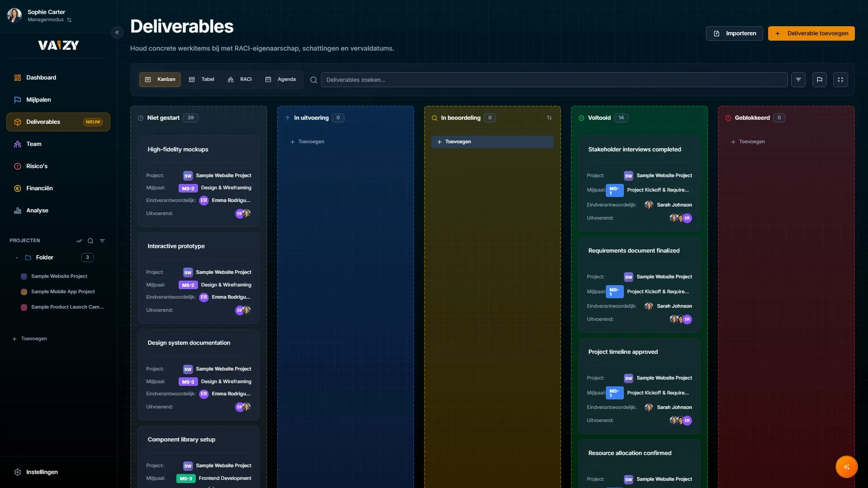Filter projects list icon in sidebar

102,241
